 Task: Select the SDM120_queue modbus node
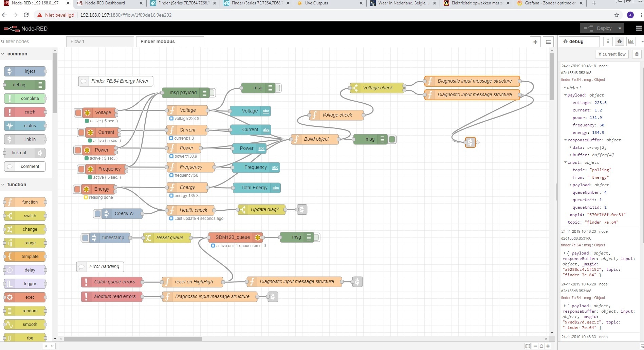pos(235,237)
